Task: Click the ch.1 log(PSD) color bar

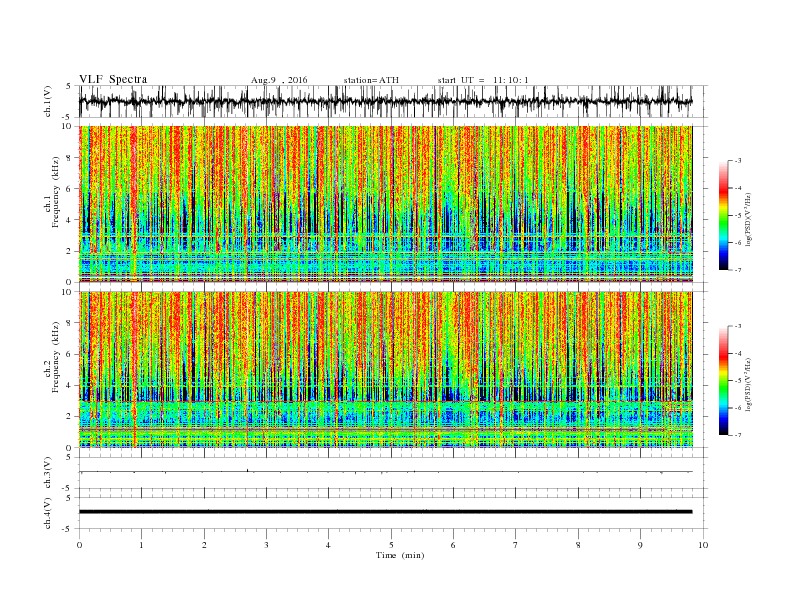Action: pos(723,215)
